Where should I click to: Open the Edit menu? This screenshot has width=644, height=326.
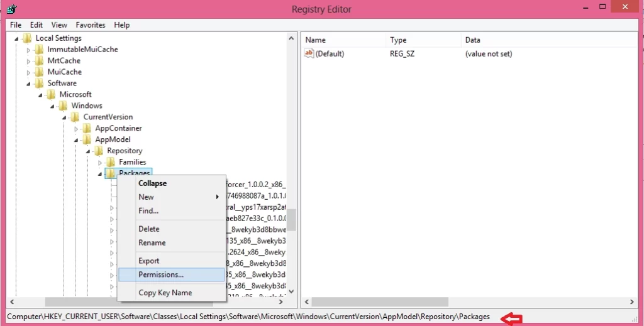pos(36,25)
